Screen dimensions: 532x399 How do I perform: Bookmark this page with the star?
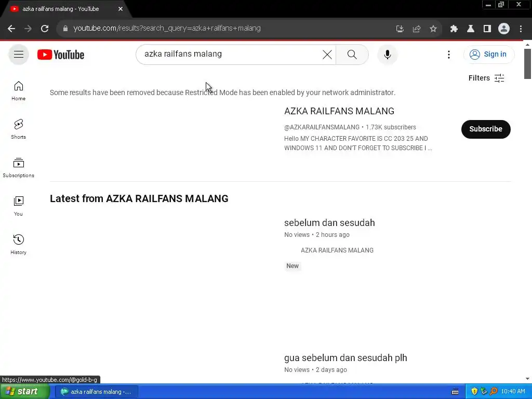[x=433, y=29]
